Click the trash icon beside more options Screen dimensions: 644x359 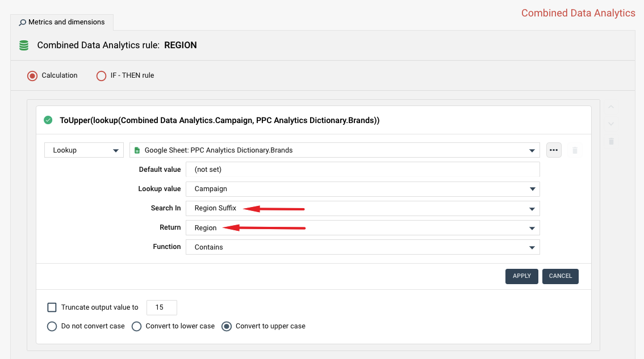[575, 150]
